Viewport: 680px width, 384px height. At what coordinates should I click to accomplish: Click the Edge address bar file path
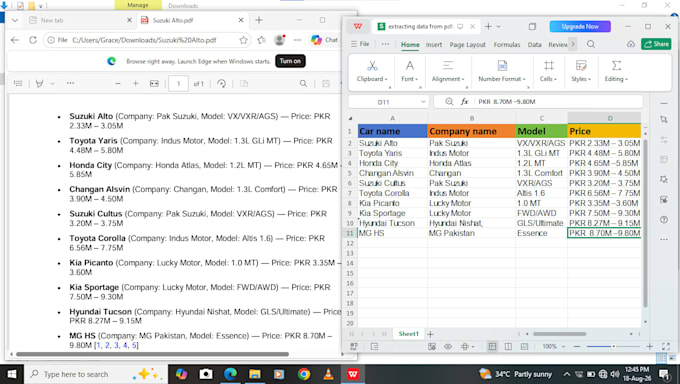click(144, 40)
